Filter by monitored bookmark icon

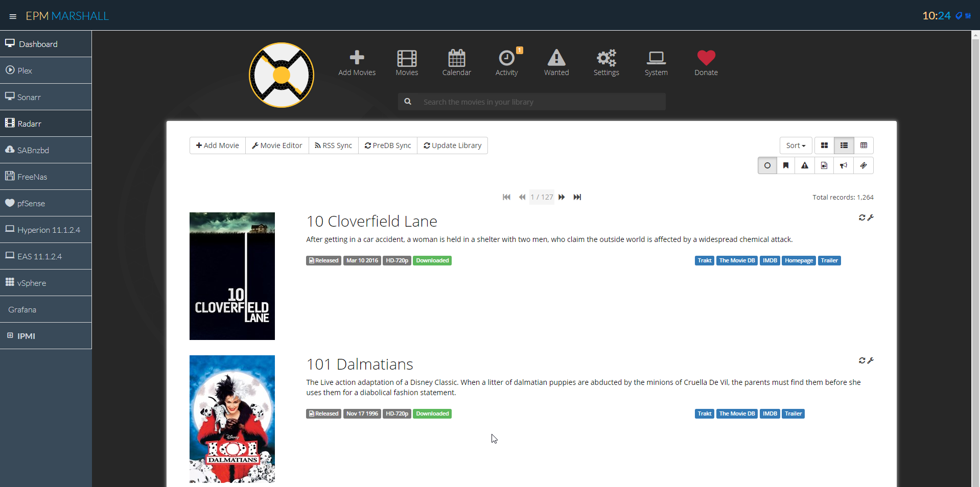click(786, 165)
